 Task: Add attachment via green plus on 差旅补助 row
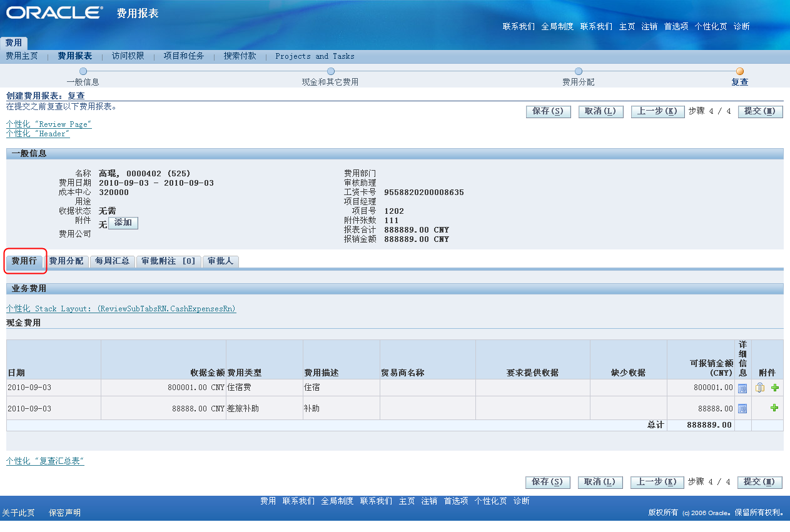click(775, 408)
